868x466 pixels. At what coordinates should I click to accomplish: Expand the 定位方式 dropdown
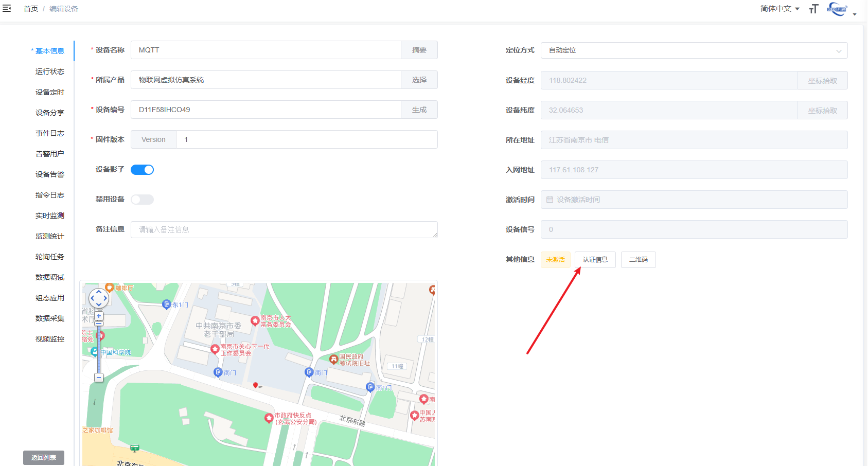[x=694, y=50]
